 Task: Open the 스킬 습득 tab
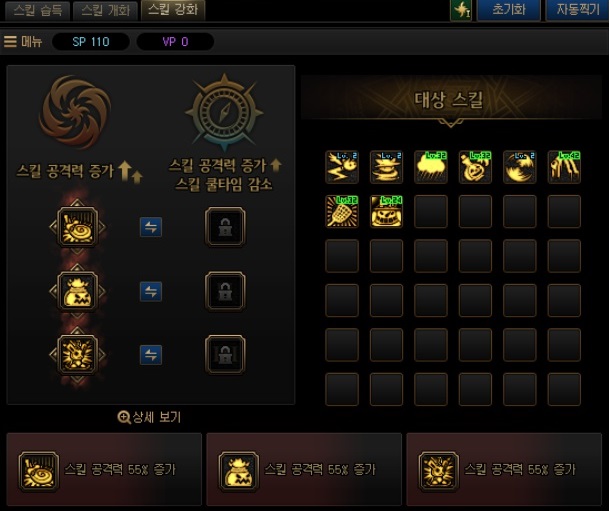[x=37, y=10]
